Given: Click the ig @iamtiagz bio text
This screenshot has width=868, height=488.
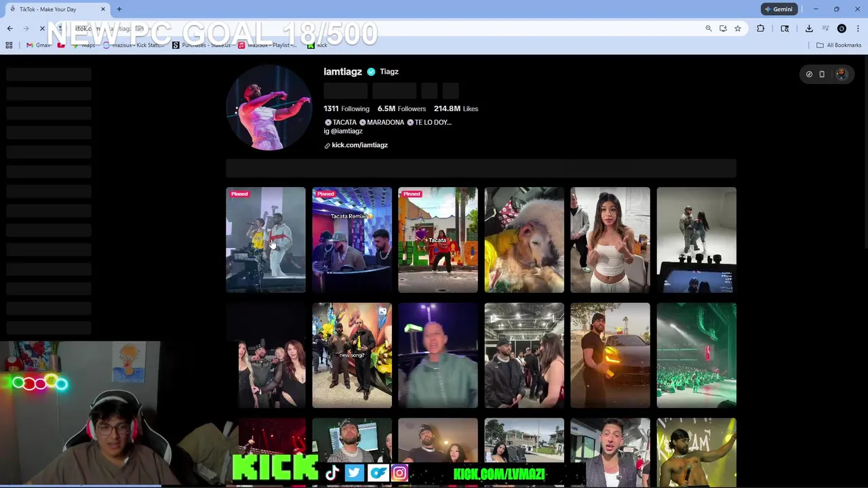Looking at the screenshot, I should [343, 131].
